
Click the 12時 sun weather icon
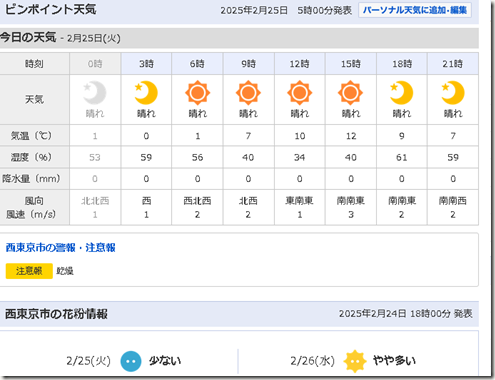coord(300,92)
